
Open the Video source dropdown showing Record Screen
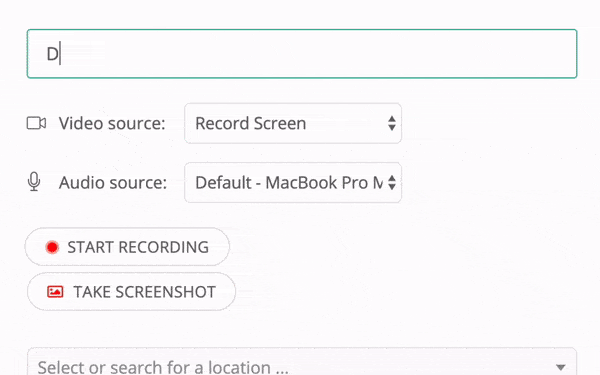293,123
